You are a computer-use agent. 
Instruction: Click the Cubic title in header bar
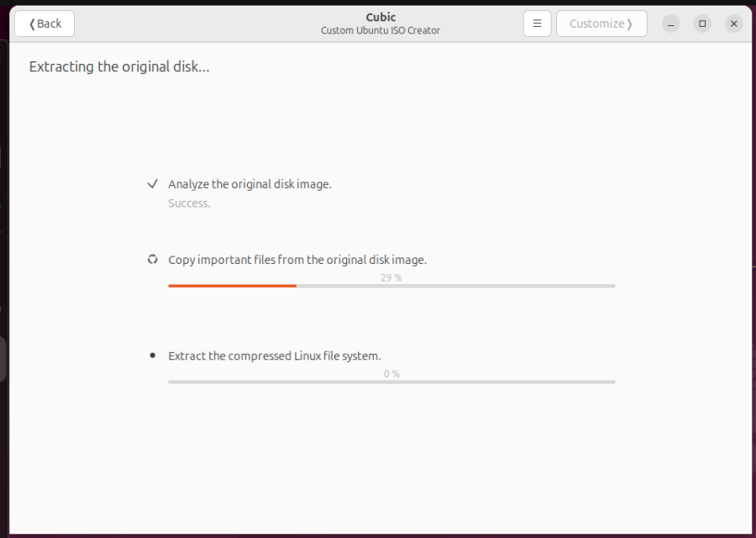tap(381, 17)
